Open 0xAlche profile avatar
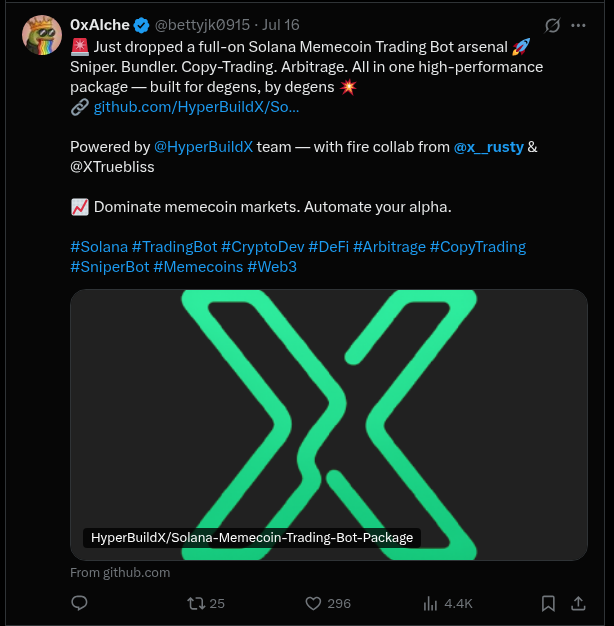This screenshot has width=614, height=626. pyautogui.click(x=40, y=35)
